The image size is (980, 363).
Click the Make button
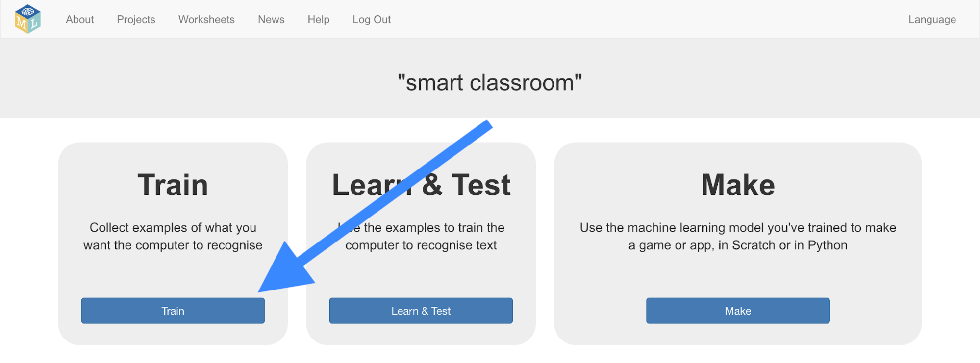pyautogui.click(x=737, y=310)
